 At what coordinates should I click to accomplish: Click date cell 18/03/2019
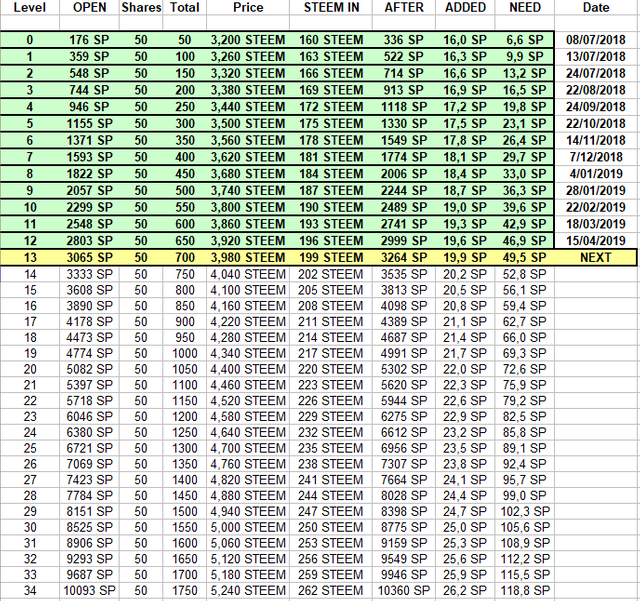point(596,224)
